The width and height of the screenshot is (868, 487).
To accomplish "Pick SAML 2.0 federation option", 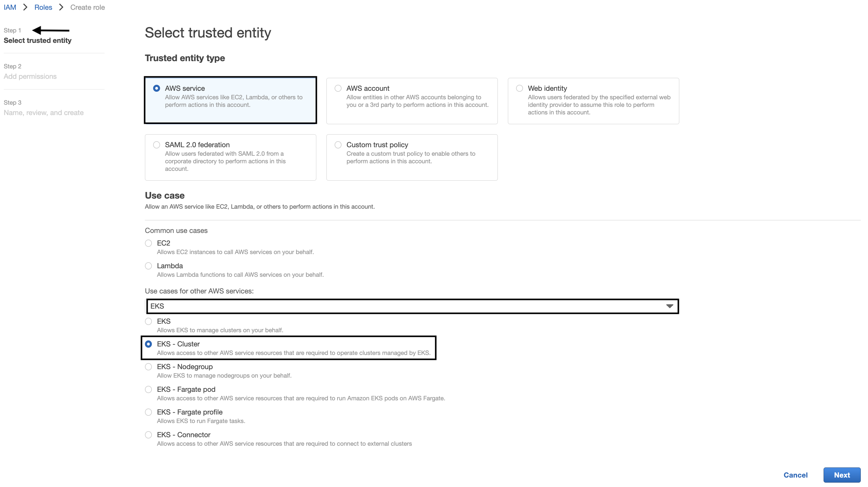I will click(x=156, y=145).
